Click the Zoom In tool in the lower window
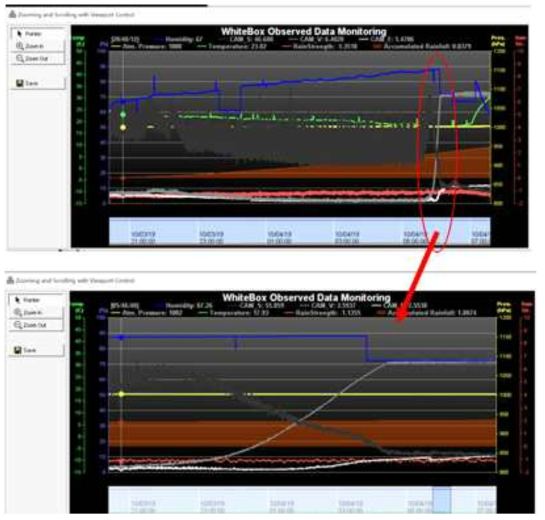This screenshot has height=520, width=545. (36, 312)
